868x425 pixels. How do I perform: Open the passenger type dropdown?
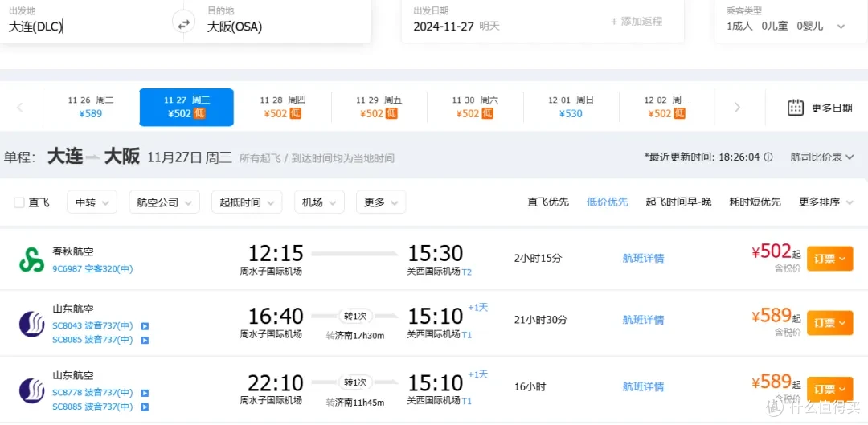click(841, 26)
